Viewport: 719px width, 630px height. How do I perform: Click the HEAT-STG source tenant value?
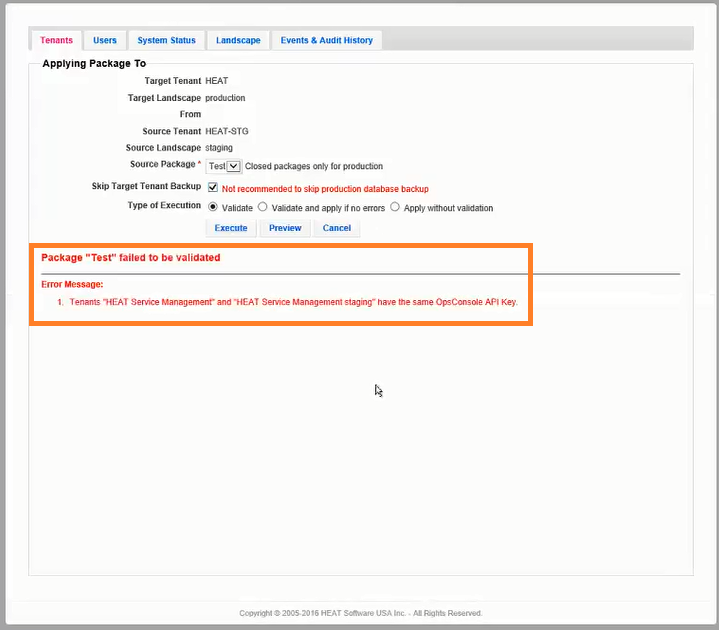[225, 131]
